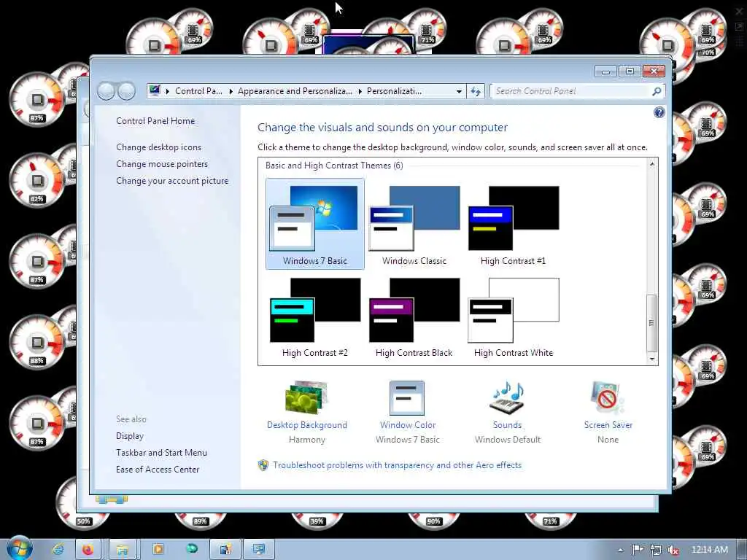Open Change desktop icons link
This screenshot has width=747, height=560.
[158, 147]
